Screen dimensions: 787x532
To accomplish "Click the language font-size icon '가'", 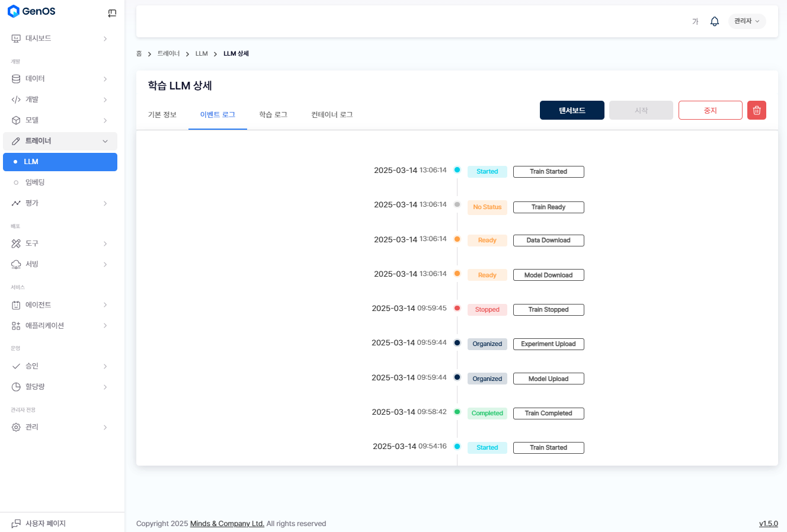I will 695,21.
